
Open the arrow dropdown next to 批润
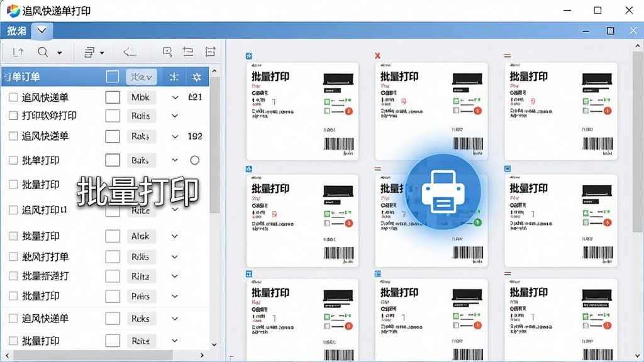pyautogui.click(x=42, y=30)
